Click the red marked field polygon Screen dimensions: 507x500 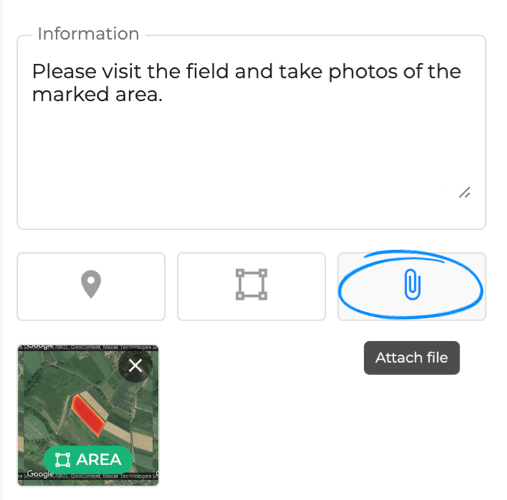88,415
